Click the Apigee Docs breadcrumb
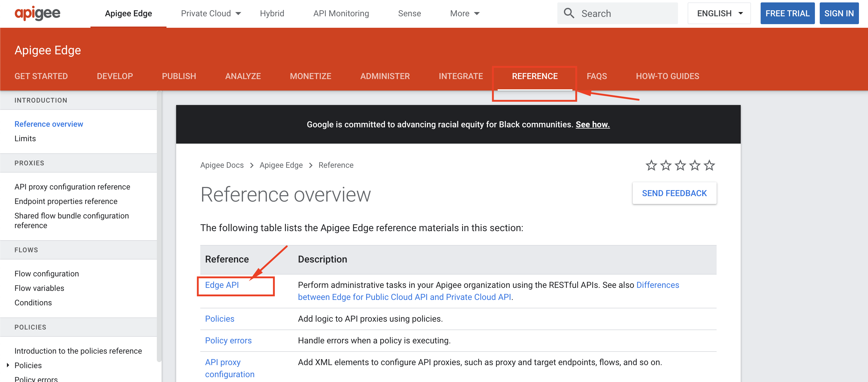868x382 pixels. 222,165
